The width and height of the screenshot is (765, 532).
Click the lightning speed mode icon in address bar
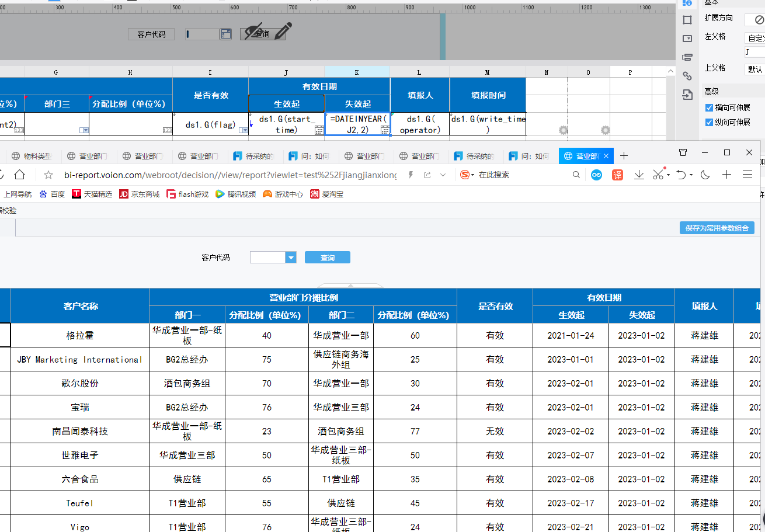[411, 175]
